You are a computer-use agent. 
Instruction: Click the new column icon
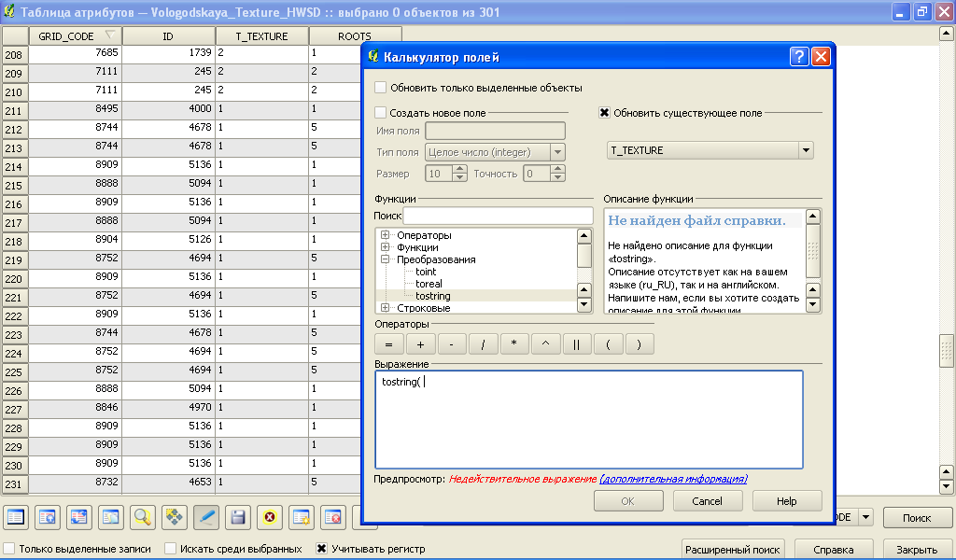point(301,516)
